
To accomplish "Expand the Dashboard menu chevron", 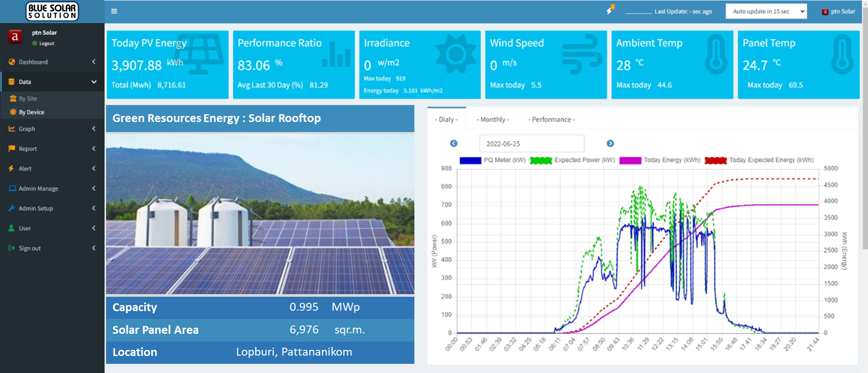I will [94, 62].
